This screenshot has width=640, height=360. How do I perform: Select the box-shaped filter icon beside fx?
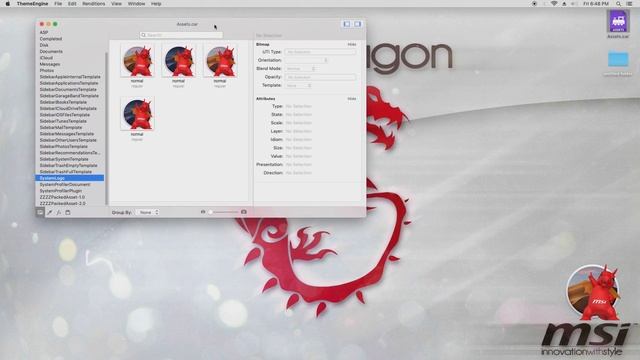coord(68,212)
